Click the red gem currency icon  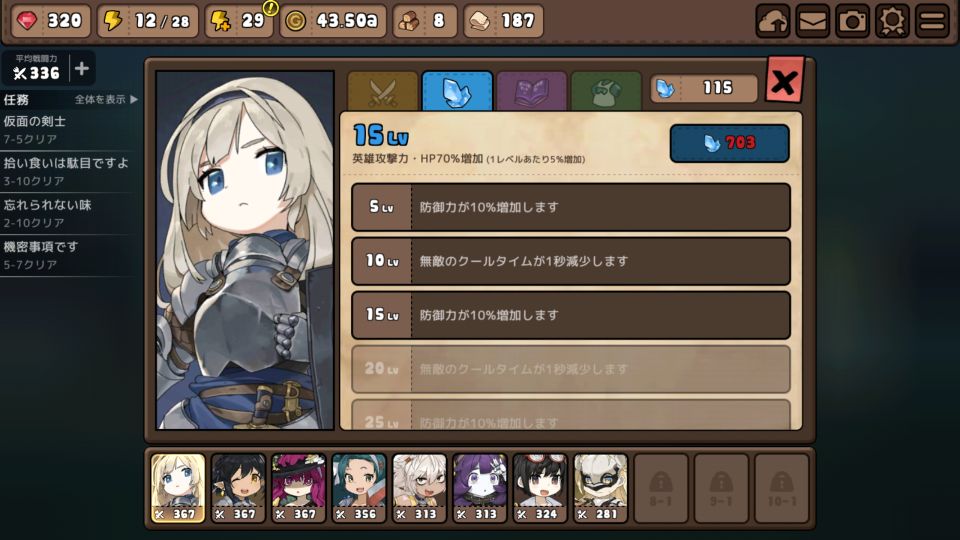pyautogui.click(x=27, y=21)
